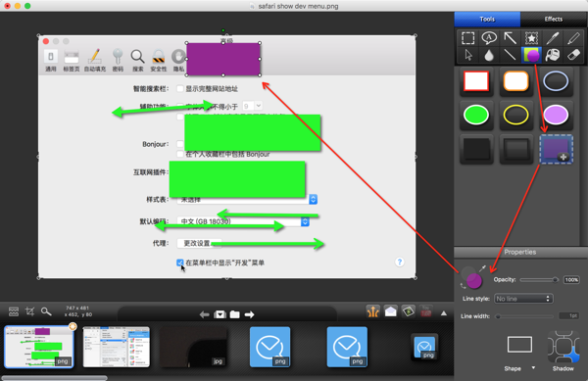Choose dark gray bordered rectangle style
The height and width of the screenshot is (381, 588).
click(x=516, y=149)
